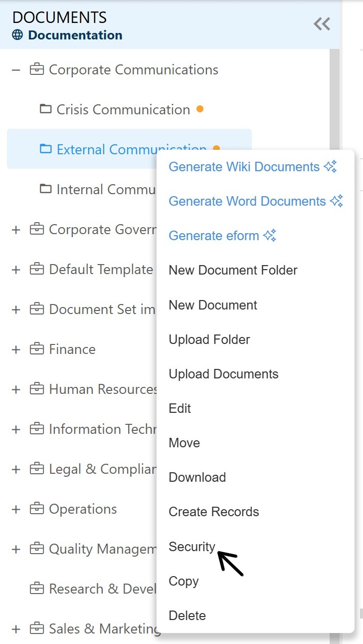Expand the Finance tree node
Image resolution: width=363 pixels, height=644 pixels.
click(16, 349)
